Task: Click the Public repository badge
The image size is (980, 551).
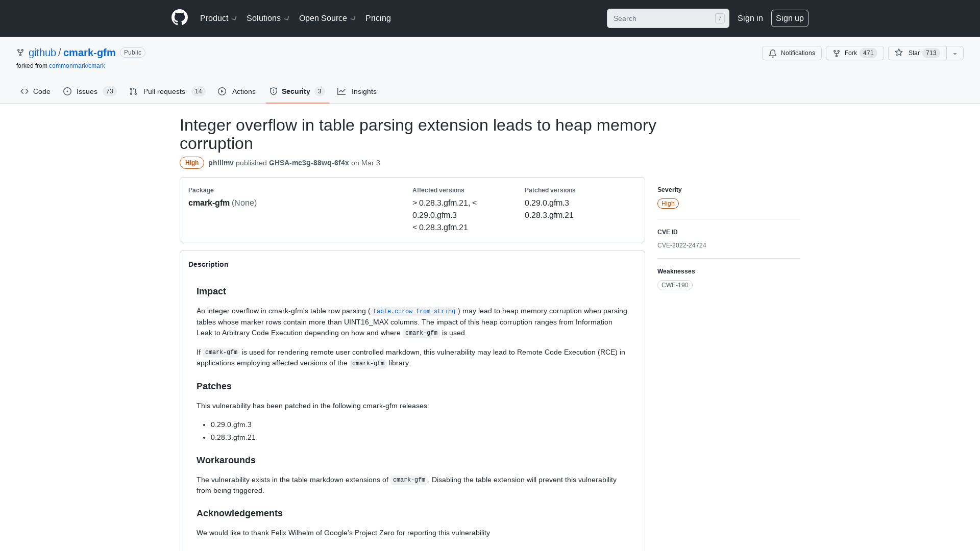Action: tap(133, 53)
